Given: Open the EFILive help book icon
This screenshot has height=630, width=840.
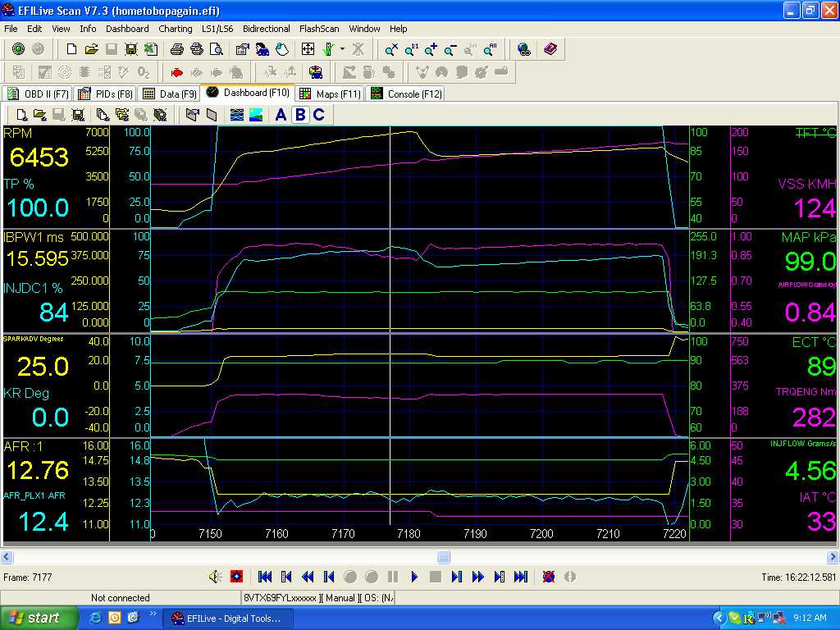Looking at the screenshot, I should (550, 49).
